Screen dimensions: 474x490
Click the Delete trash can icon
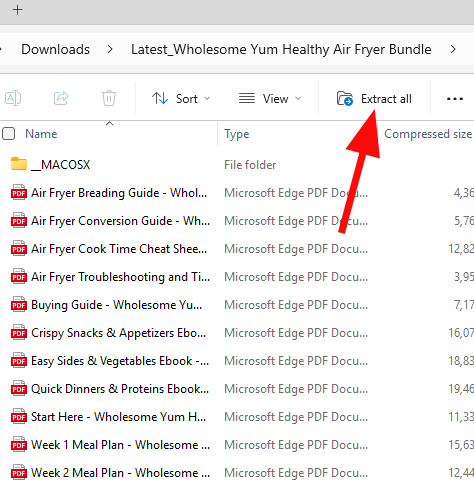[x=109, y=98]
